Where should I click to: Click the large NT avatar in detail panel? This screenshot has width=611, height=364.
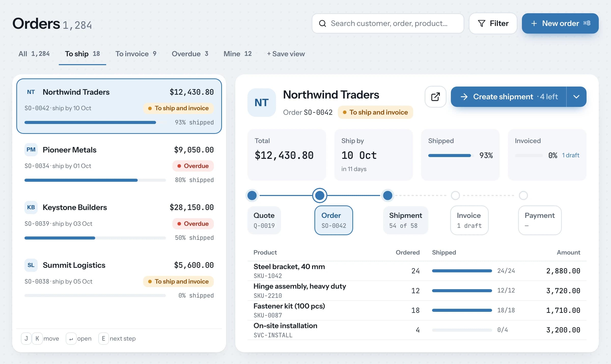(x=261, y=103)
